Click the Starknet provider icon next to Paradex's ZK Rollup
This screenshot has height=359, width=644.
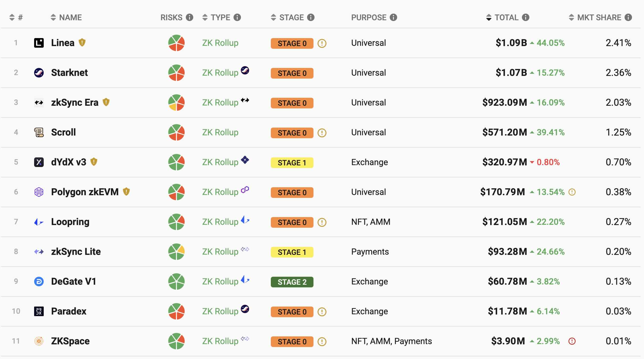click(245, 309)
